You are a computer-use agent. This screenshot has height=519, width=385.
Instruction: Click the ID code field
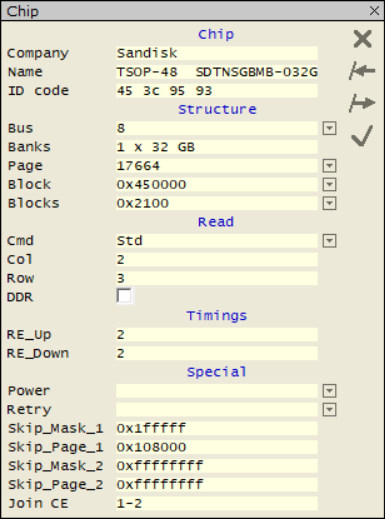(217, 91)
